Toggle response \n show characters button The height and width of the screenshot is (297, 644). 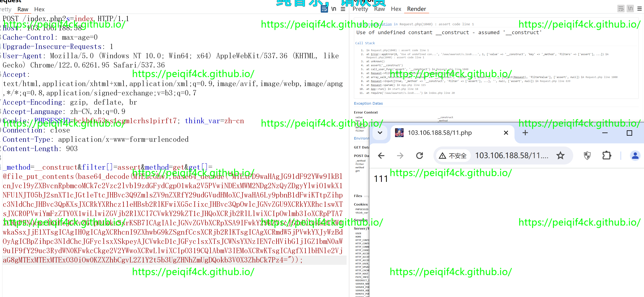[630, 9]
